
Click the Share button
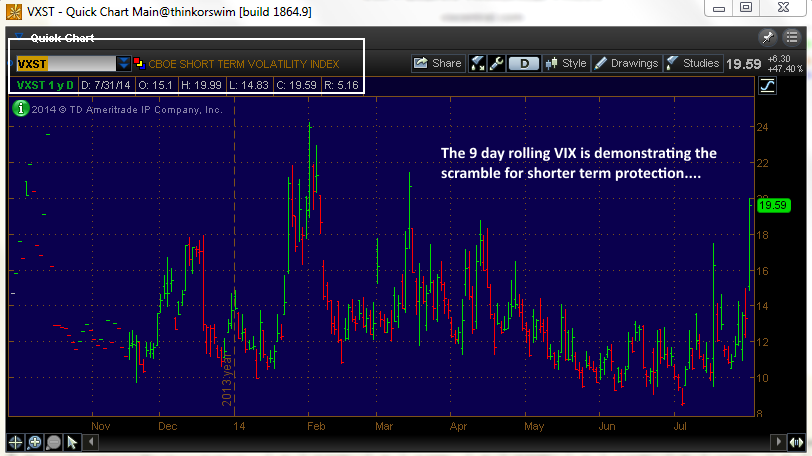click(438, 63)
